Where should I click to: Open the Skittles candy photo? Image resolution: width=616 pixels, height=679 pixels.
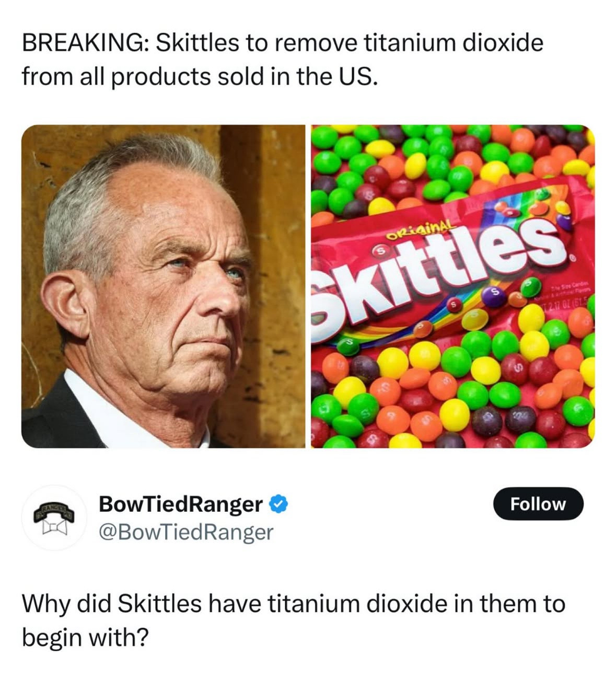tap(453, 286)
